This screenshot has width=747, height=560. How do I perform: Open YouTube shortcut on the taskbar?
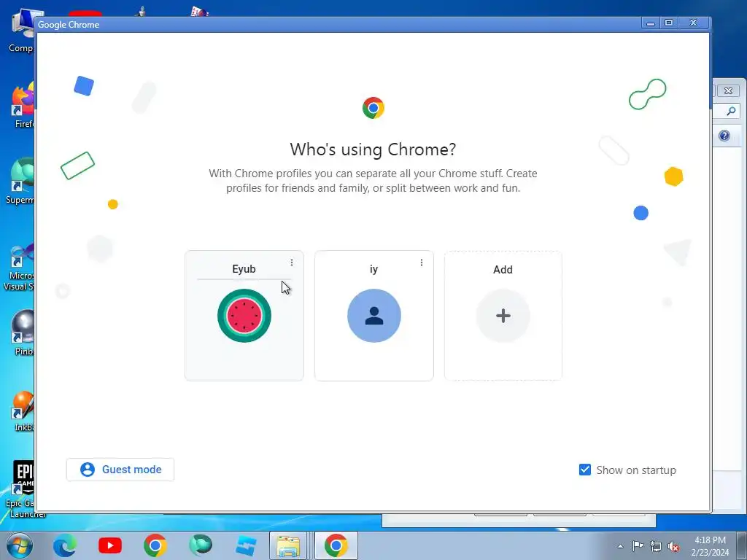pyautogui.click(x=110, y=545)
